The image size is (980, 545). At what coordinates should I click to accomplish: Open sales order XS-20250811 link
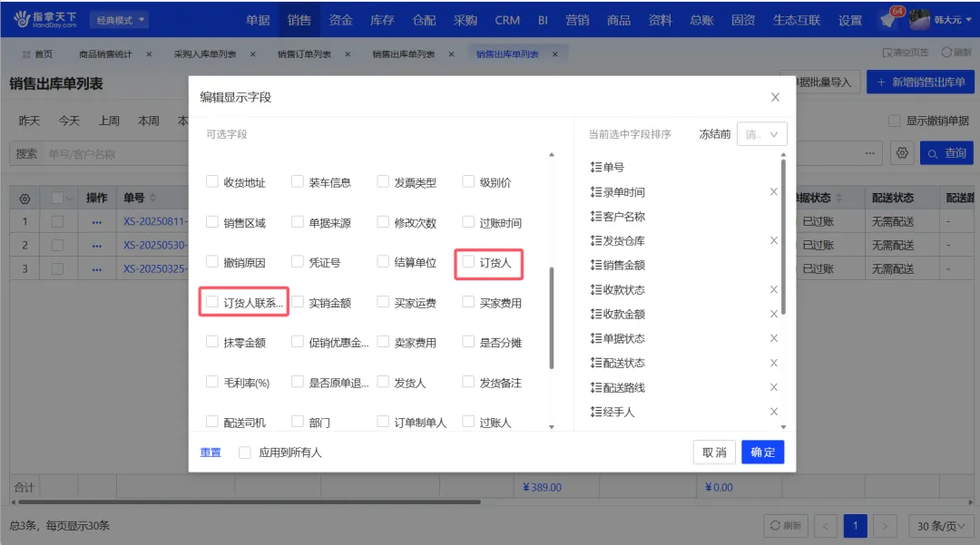tap(154, 221)
